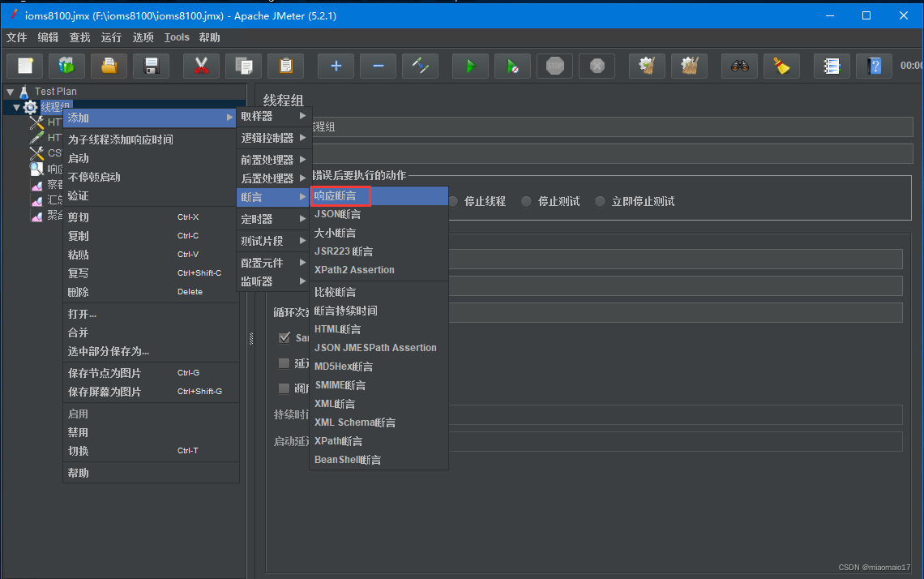Open the 取样器 submenu
The width and height of the screenshot is (924, 579).
(x=273, y=116)
